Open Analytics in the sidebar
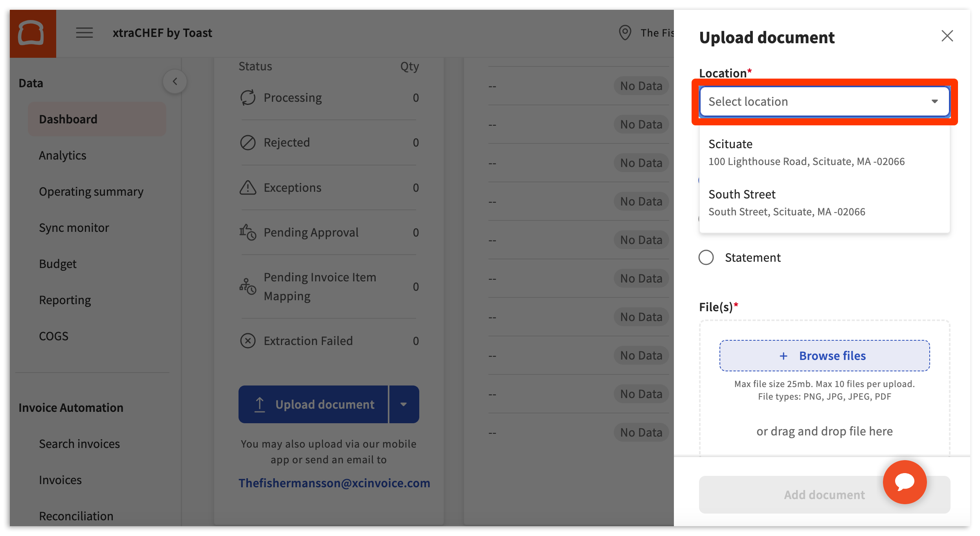This screenshot has width=980, height=536. click(x=62, y=156)
